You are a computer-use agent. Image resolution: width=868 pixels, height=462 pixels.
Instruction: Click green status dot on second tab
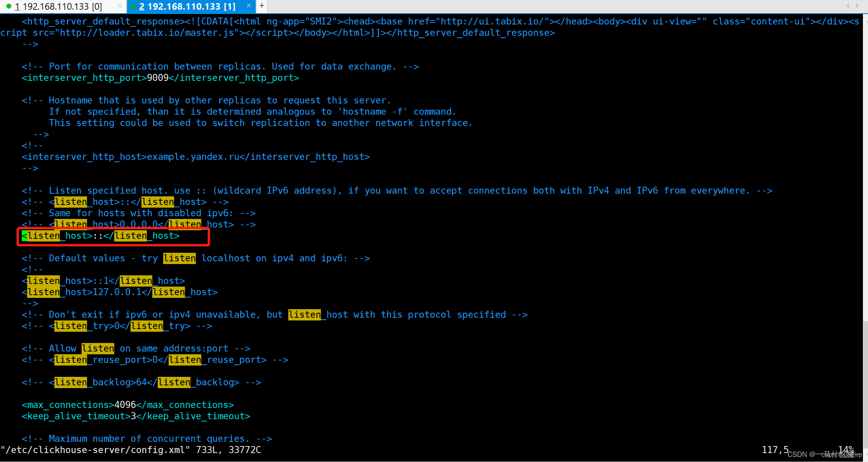134,7
